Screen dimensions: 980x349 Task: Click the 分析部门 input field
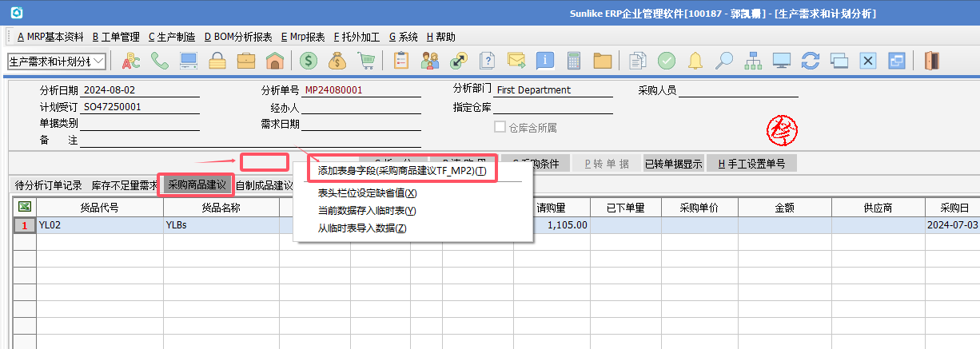[x=553, y=90]
